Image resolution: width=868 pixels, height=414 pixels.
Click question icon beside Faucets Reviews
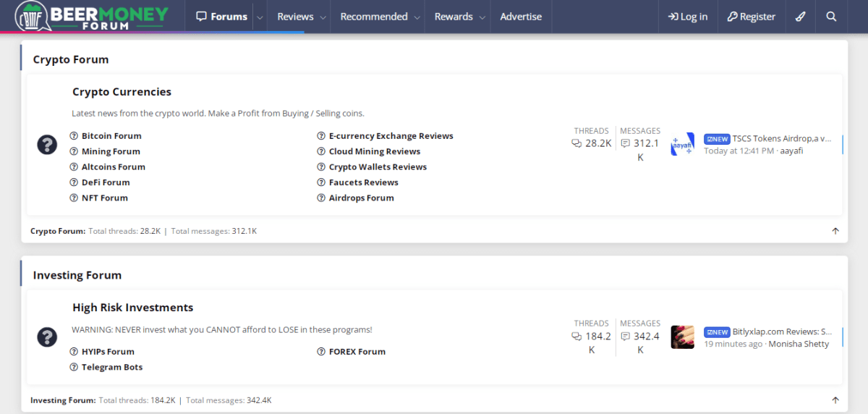point(321,182)
